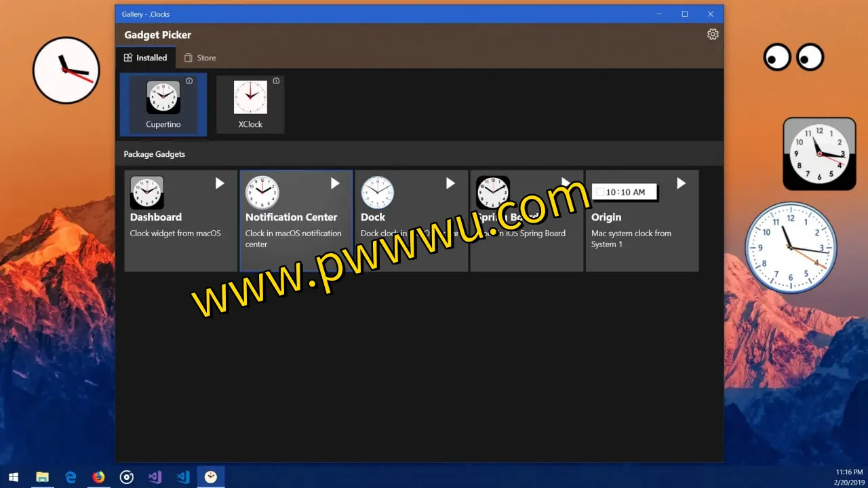
Task: Select the Cupertino clock package
Action: point(163,105)
